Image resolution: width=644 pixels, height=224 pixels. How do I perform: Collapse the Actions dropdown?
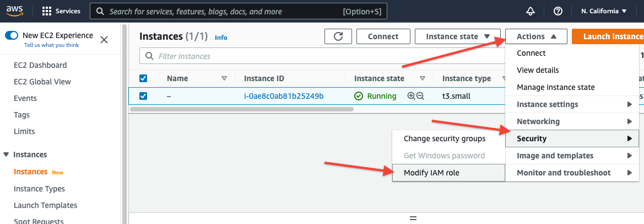click(536, 36)
